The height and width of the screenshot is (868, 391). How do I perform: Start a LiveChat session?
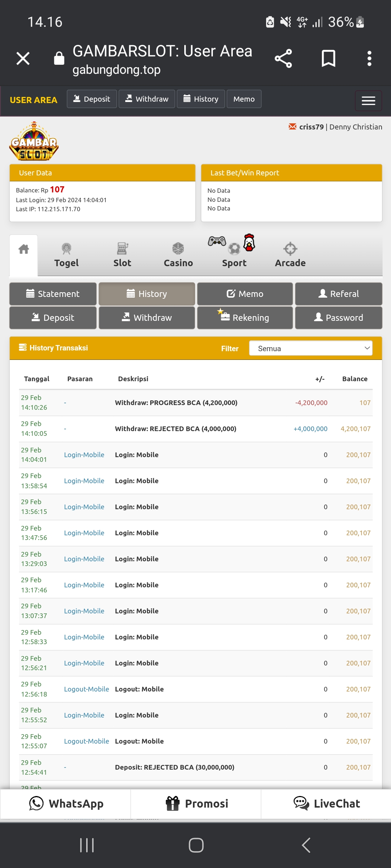pos(326,804)
